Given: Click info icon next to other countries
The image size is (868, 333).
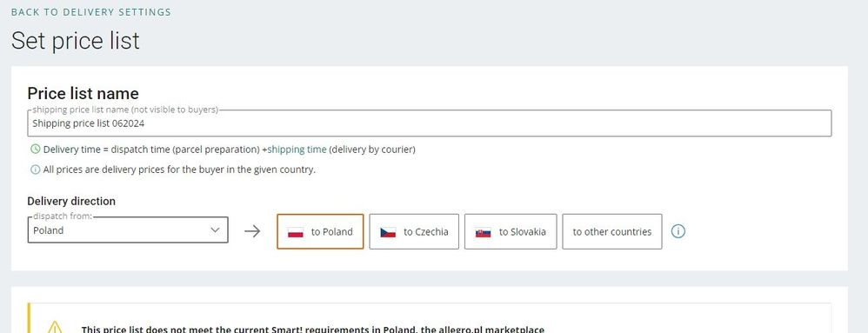Looking at the screenshot, I should 678,231.
